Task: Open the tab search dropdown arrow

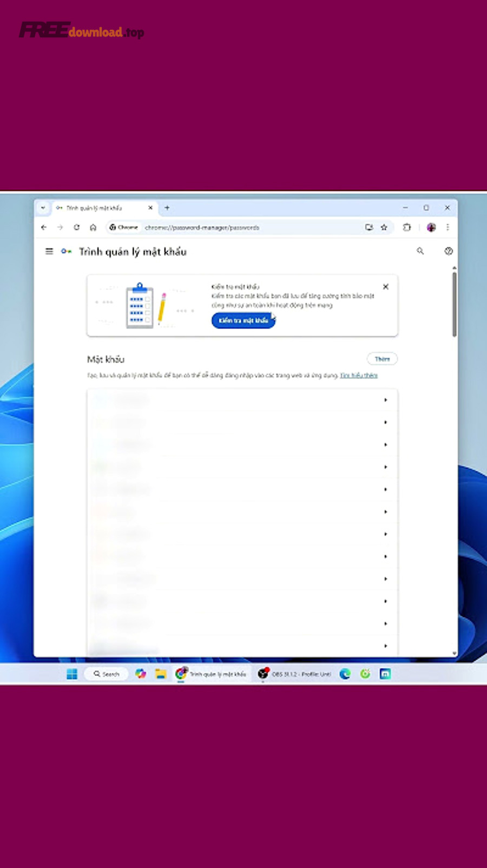Action: point(43,208)
